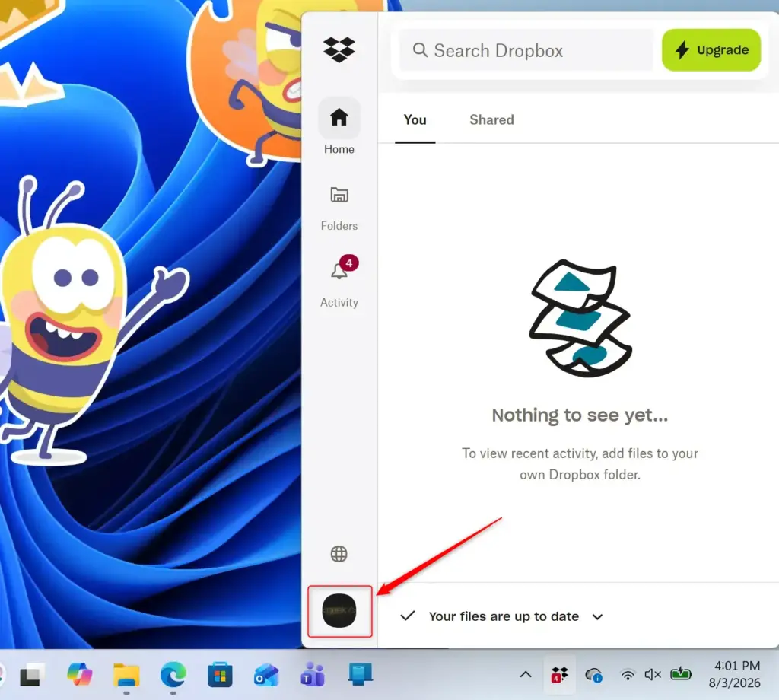
Task: Open Copilot from the taskbar
Action: (79, 675)
